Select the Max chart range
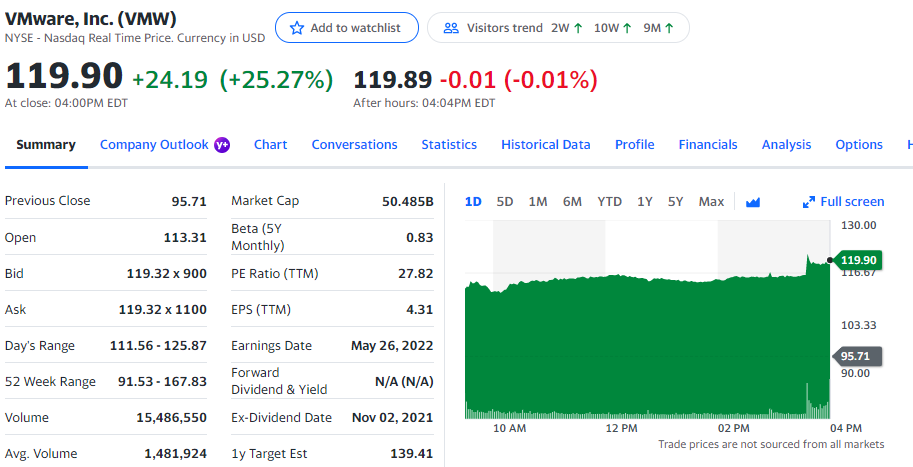 click(711, 202)
